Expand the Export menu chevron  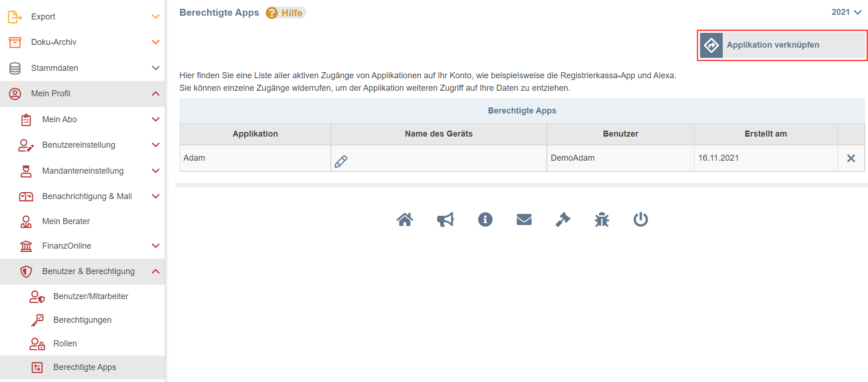coord(155,17)
